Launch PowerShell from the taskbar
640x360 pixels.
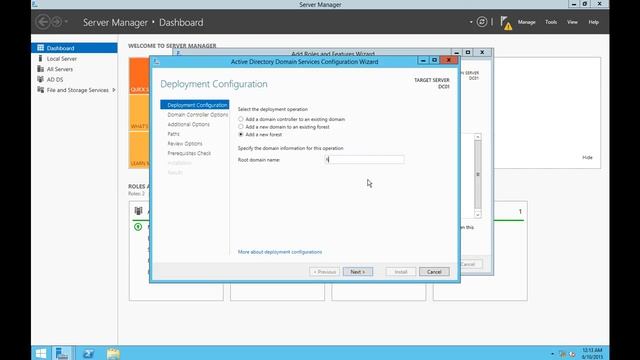(88, 353)
